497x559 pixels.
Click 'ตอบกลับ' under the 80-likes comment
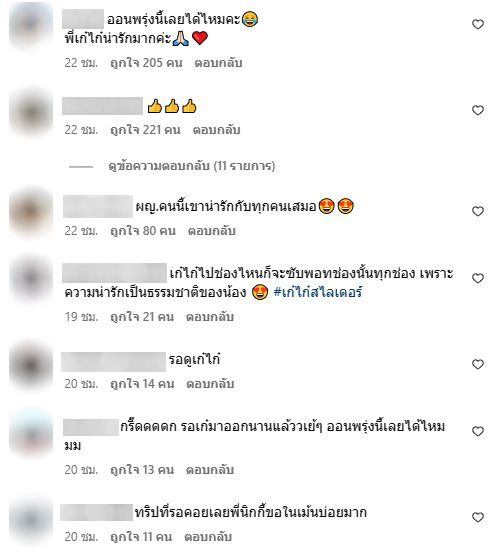tap(212, 231)
